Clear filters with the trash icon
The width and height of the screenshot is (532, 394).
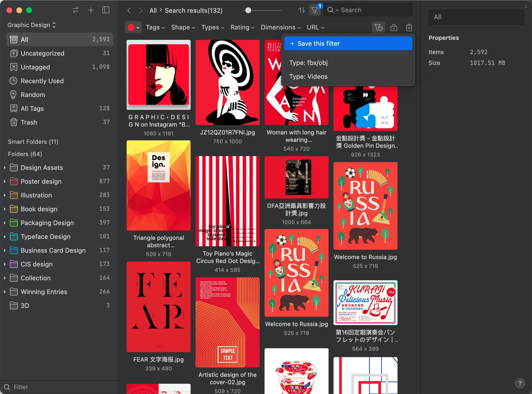(409, 27)
